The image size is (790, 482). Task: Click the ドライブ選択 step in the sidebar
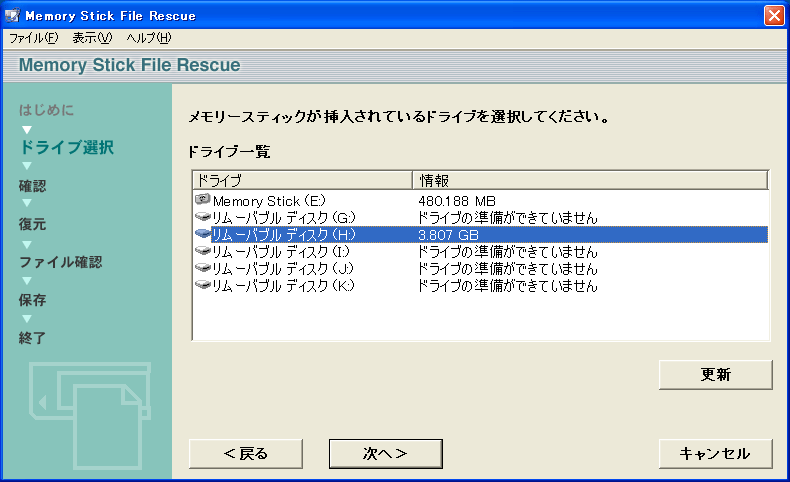[x=67, y=148]
